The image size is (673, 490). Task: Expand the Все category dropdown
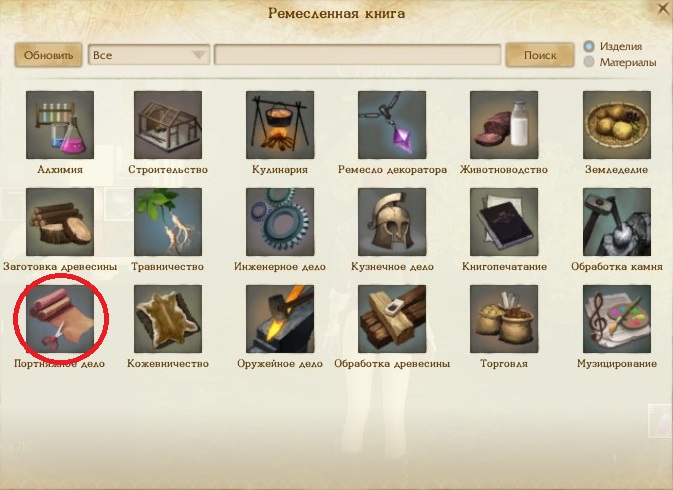coord(149,55)
